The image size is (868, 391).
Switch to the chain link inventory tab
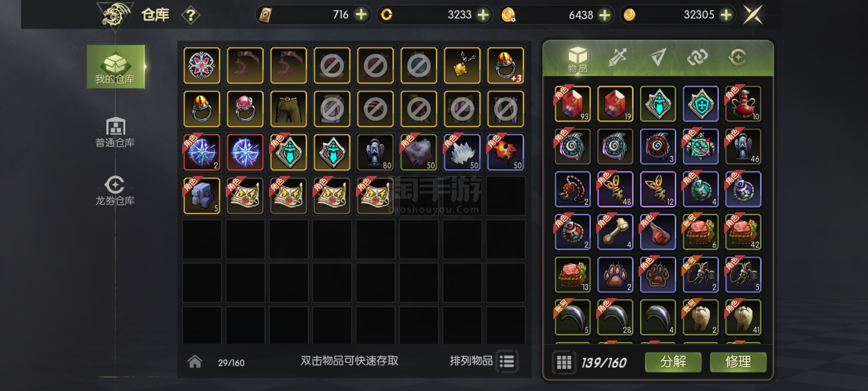pos(697,57)
